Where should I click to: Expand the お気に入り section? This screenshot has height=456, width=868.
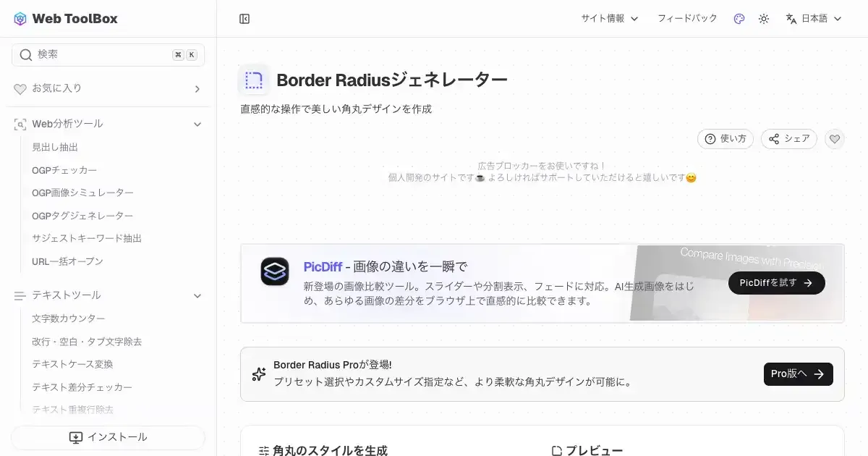[197, 89]
